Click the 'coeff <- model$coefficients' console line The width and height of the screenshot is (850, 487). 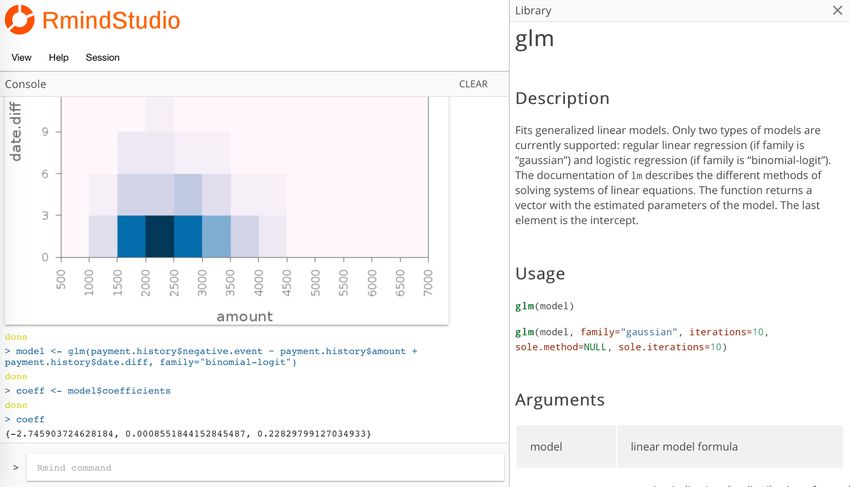(x=88, y=390)
